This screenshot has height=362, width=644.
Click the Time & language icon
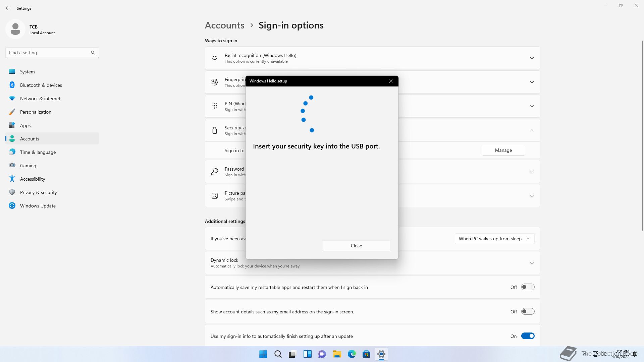(12, 152)
